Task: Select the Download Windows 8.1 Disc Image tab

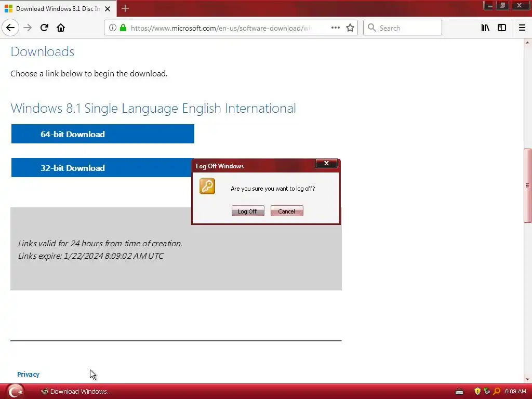Action: (x=58, y=9)
